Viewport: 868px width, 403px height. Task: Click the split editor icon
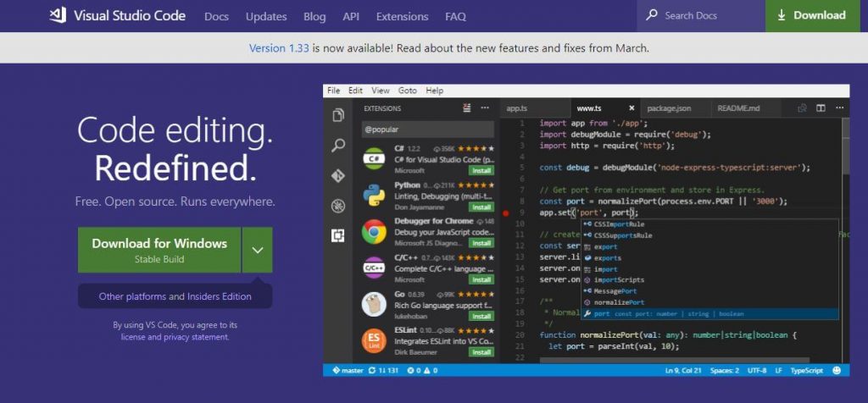821,108
